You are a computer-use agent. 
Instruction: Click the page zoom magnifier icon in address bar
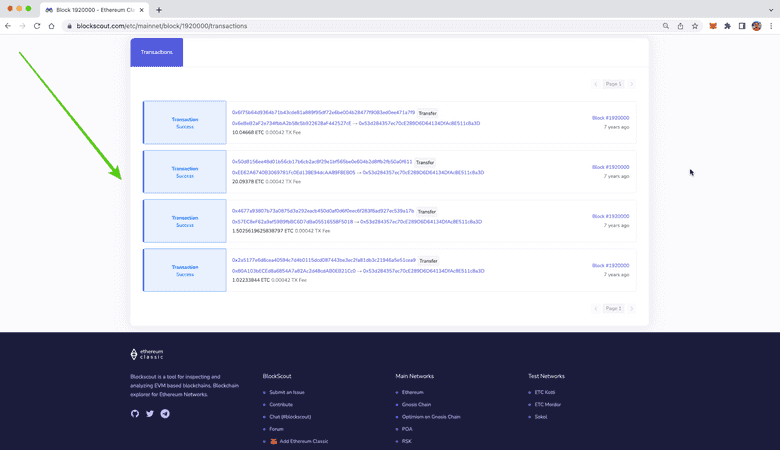[x=666, y=26]
